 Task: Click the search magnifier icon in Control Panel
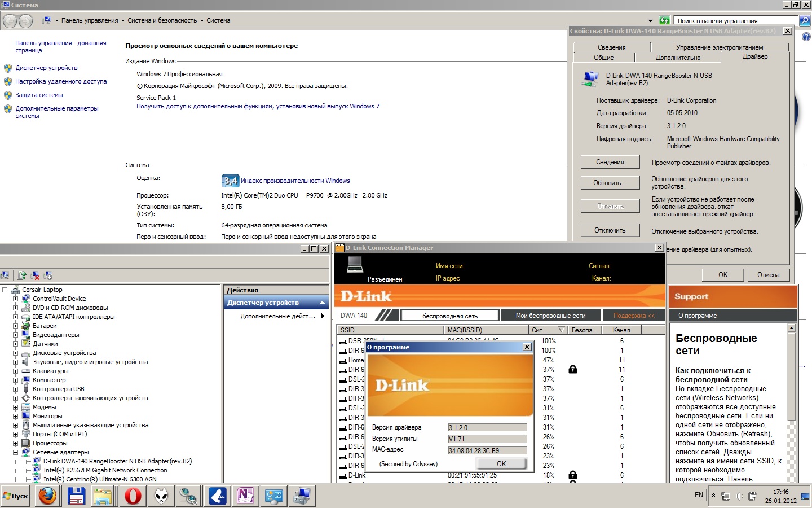(805, 20)
